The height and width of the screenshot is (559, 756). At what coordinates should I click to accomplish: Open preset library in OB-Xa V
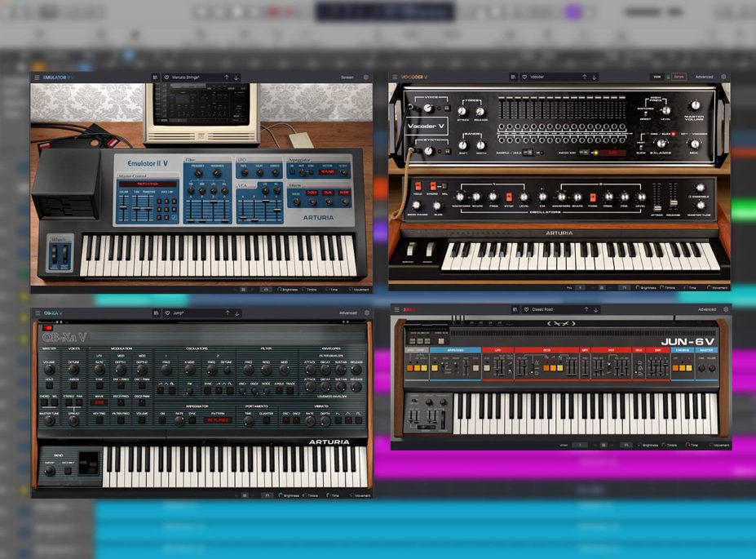[156, 313]
